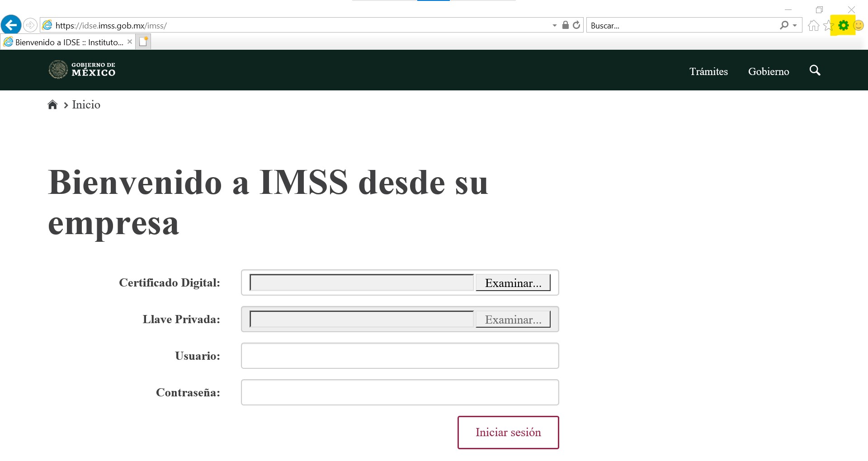Open the Tools gear icon
Screen dimensions: 868x461
[x=843, y=25]
